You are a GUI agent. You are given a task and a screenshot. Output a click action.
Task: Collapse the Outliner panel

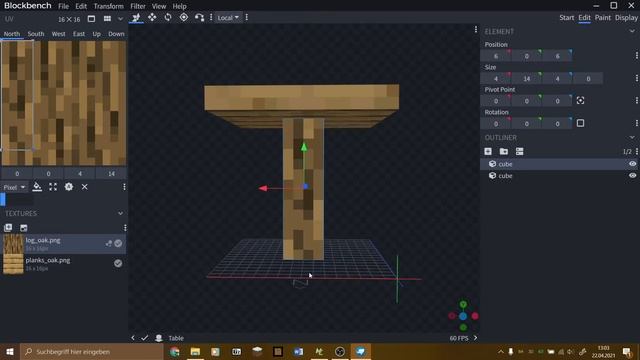pos(632,138)
